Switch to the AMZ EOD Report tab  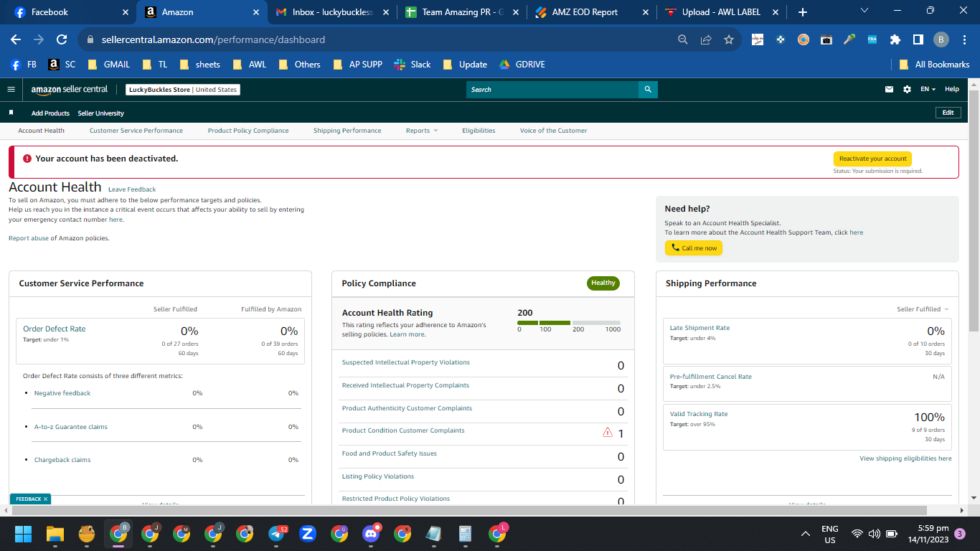click(592, 12)
